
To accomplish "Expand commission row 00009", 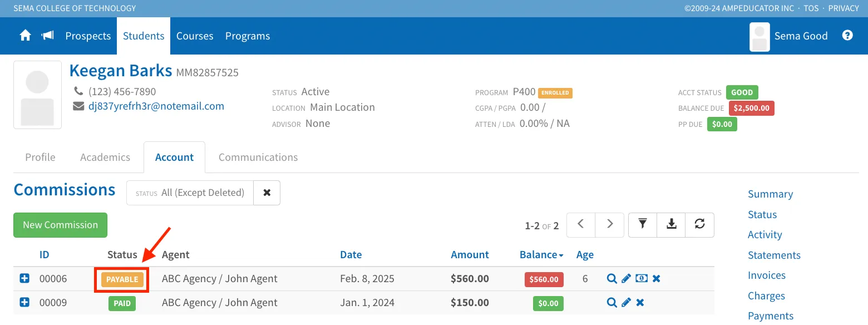I will [24, 302].
